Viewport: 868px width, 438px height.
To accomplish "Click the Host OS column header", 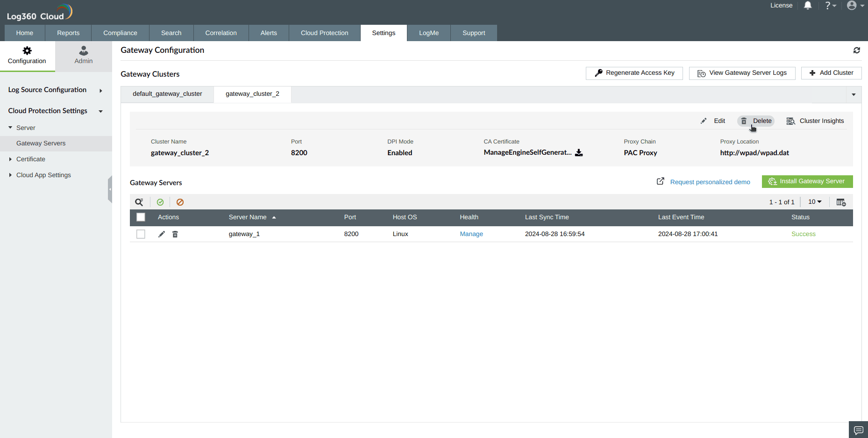I will click(405, 217).
